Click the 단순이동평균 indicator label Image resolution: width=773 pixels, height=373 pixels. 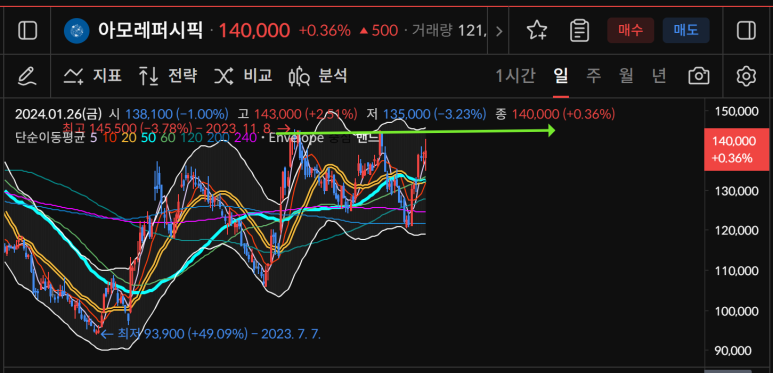click(50, 138)
